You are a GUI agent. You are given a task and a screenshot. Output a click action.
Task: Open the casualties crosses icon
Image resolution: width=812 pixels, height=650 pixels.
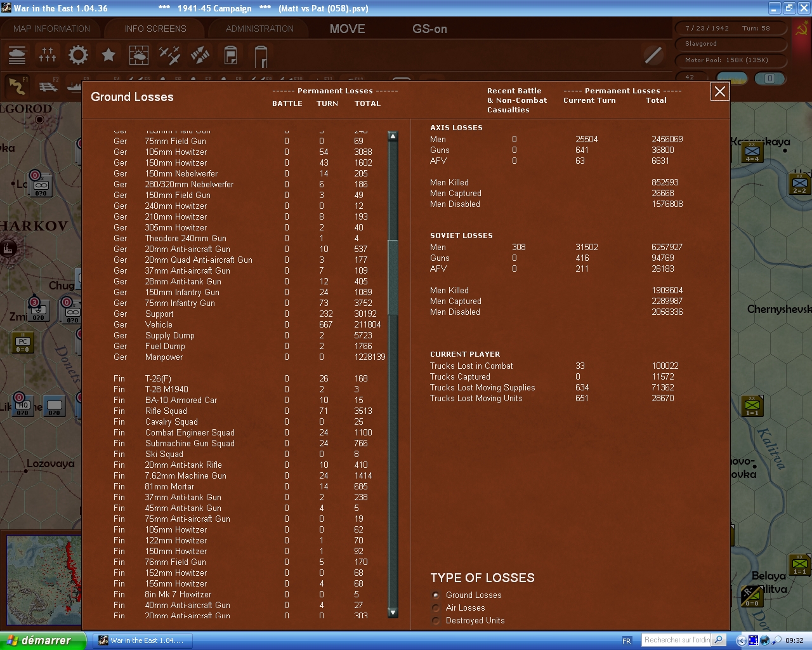[48, 55]
